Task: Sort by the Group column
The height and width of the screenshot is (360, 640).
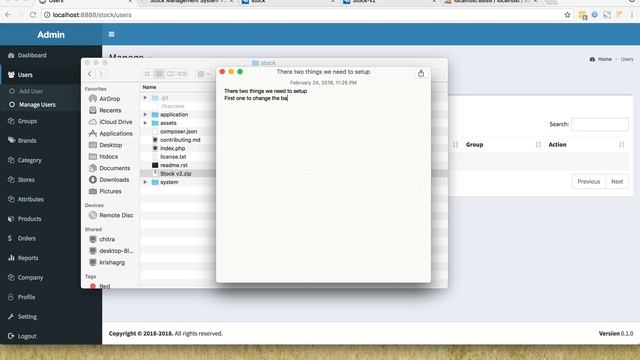Action: pyautogui.click(x=503, y=144)
